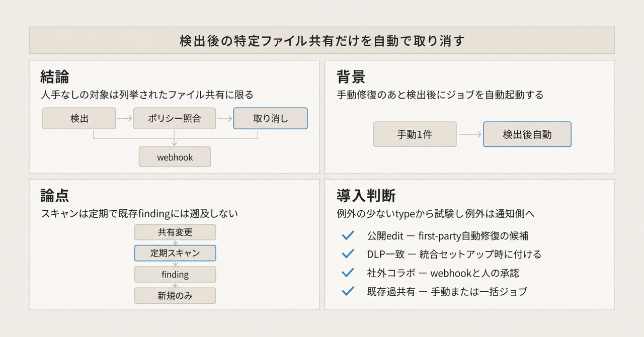The image size is (644, 337).
Task: Click the 論点 heading
Action: (55, 195)
